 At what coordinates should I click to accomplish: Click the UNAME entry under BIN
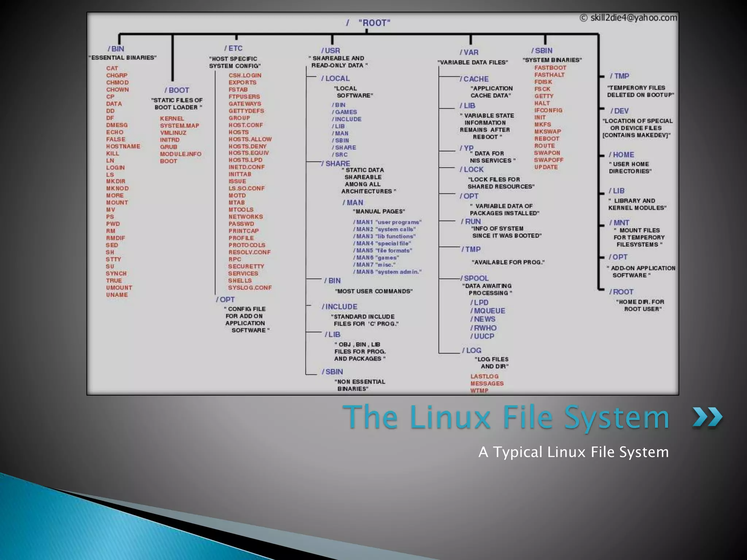coord(117,295)
